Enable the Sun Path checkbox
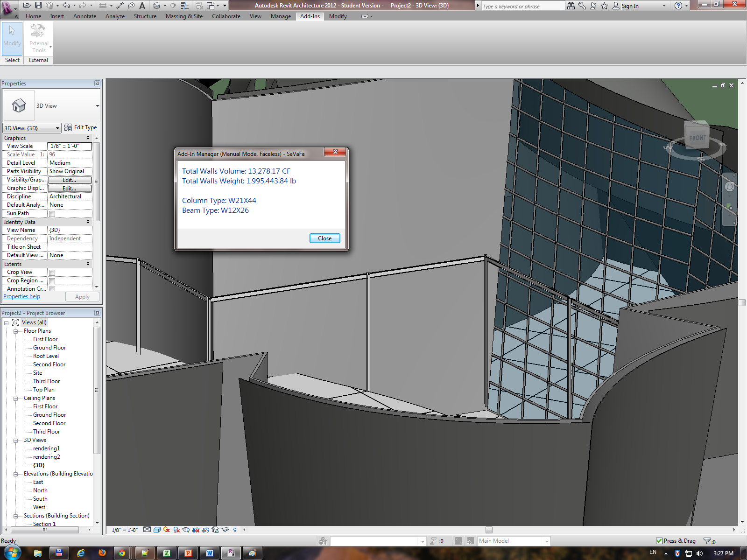The width and height of the screenshot is (747, 560). [52, 214]
